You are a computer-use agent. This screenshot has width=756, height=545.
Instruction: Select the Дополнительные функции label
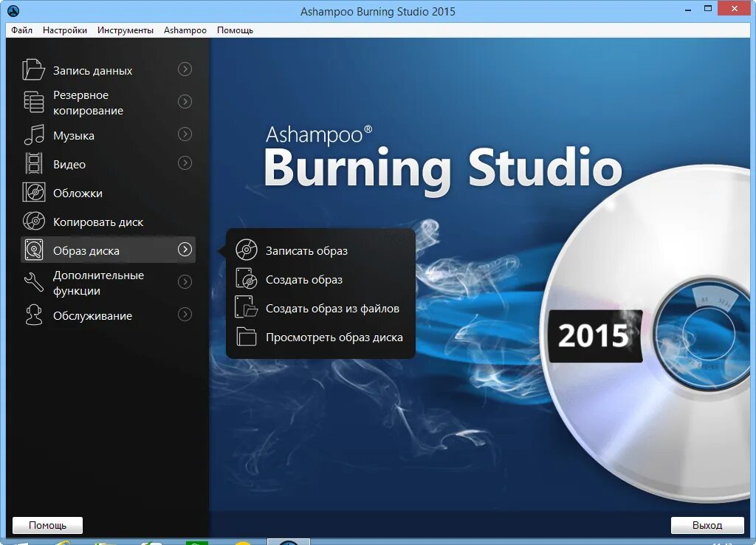pyautogui.click(x=98, y=283)
